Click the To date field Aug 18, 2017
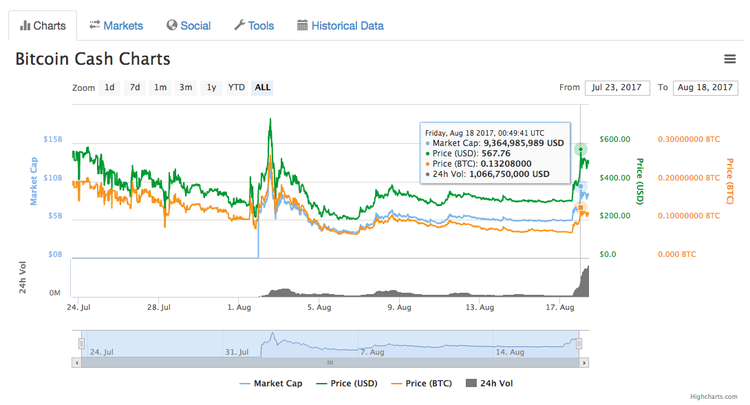This screenshot has width=750, height=405. tap(705, 88)
